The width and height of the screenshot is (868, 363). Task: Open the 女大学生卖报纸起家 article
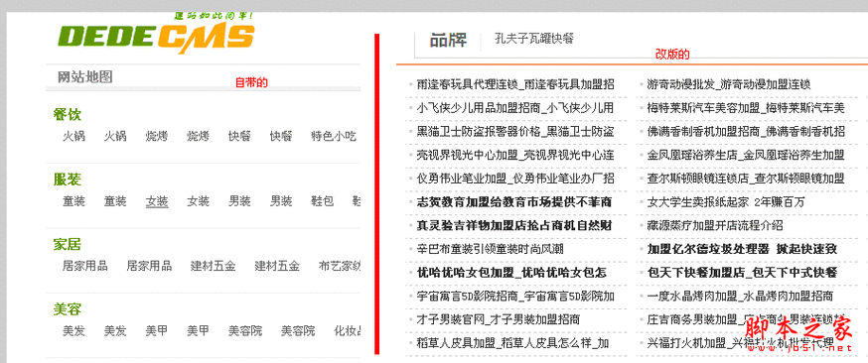coord(726,202)
